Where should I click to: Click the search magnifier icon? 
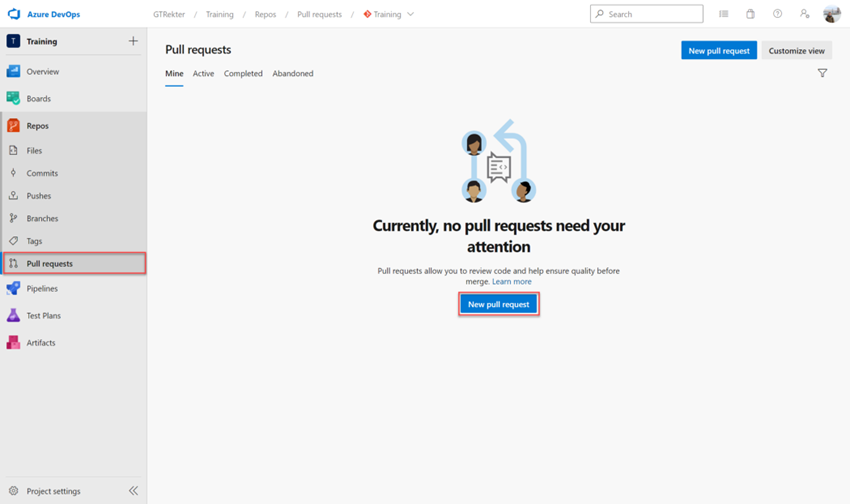[x=600, y=14]
